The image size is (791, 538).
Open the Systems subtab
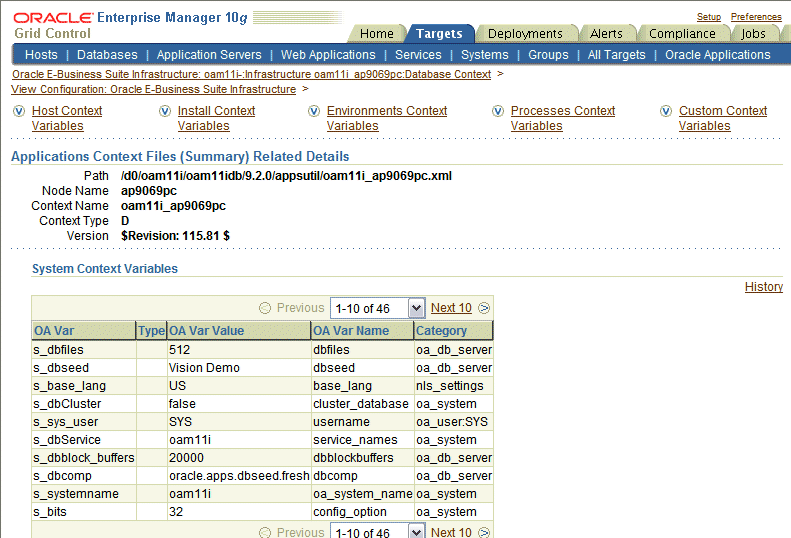[485, 55]
